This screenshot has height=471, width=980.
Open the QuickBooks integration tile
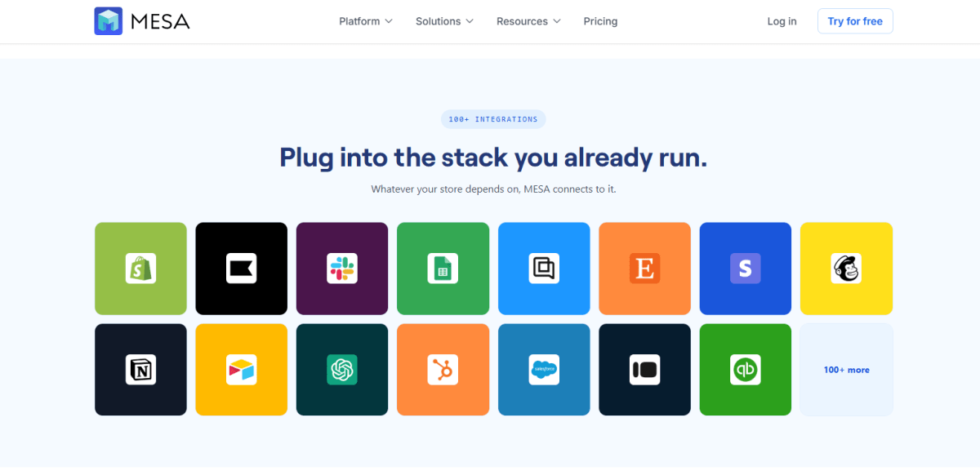[x=746, y=370]
